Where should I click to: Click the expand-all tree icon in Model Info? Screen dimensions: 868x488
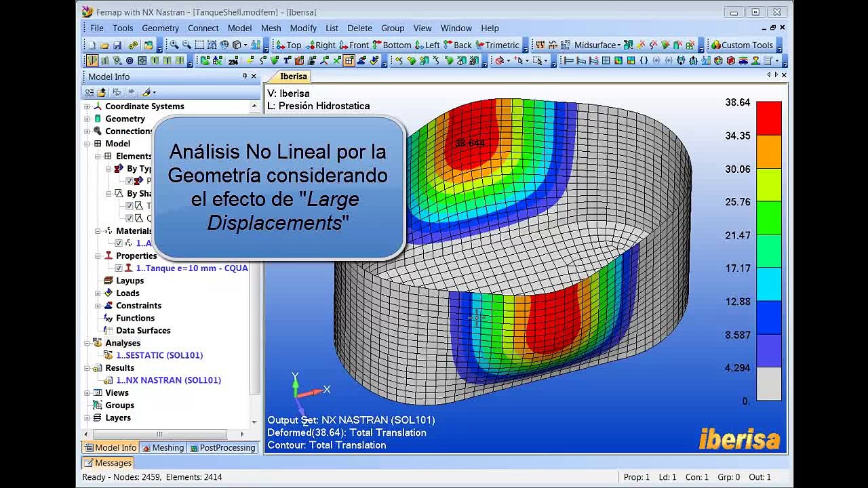[89, 92]
